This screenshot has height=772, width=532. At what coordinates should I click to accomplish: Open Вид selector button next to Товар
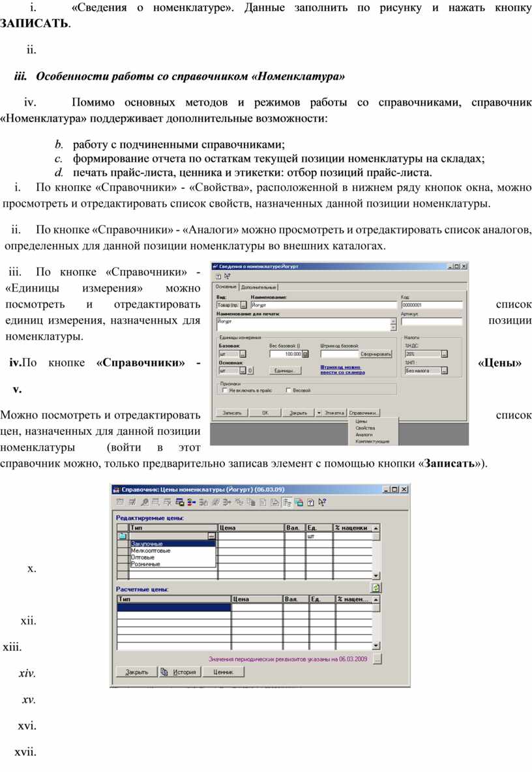(243, 305)
